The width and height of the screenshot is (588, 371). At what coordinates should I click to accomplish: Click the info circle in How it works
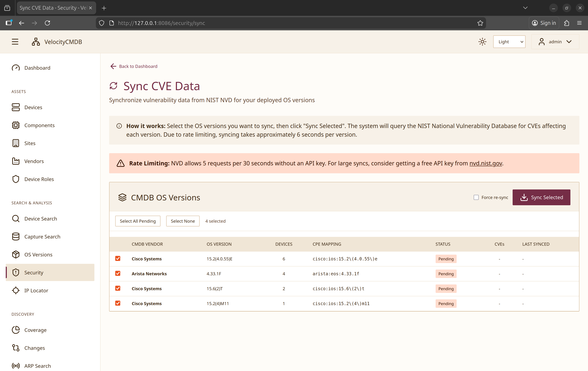[x=119, y=126]
